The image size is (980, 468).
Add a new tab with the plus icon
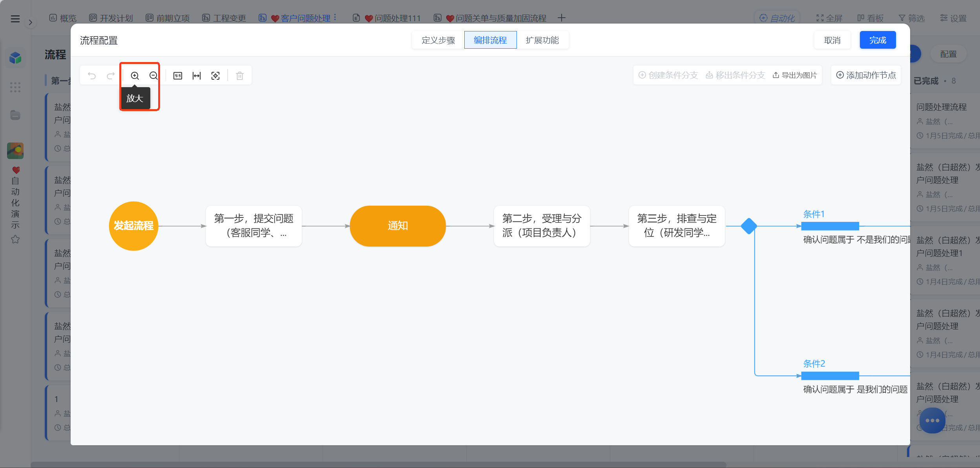click(562, 18)
